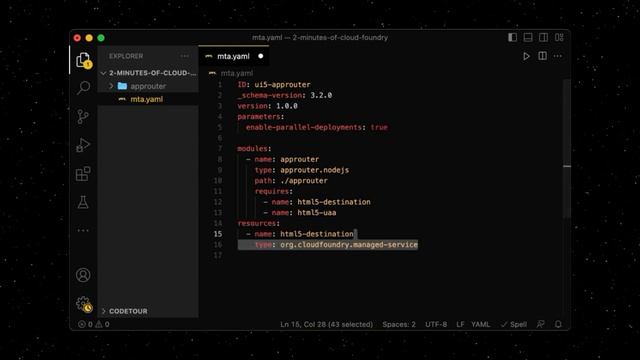
Task: Change end of line sequence LF
Action: pyautogui.click(x=460, y=324)
